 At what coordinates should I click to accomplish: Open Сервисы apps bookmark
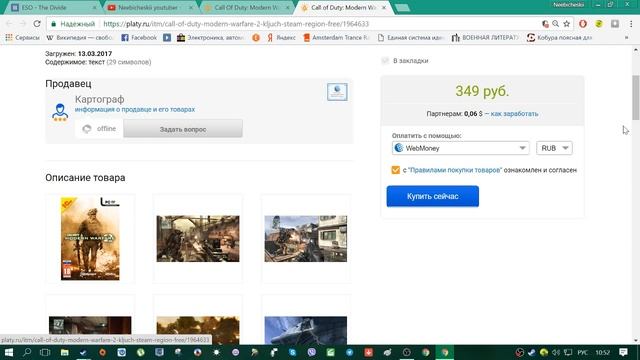[22, 38]
